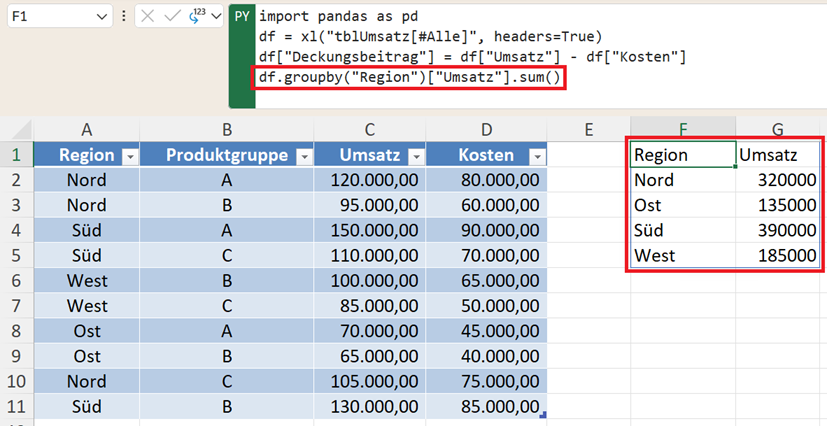
Task: Open the Name Box dropdown arrow
Action: pos(103,17)
